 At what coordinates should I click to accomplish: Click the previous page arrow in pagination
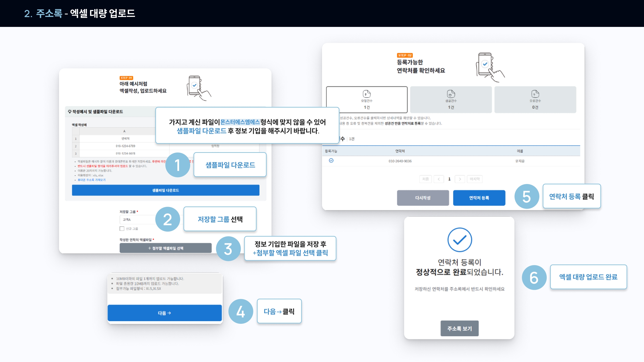coord(439,179)
